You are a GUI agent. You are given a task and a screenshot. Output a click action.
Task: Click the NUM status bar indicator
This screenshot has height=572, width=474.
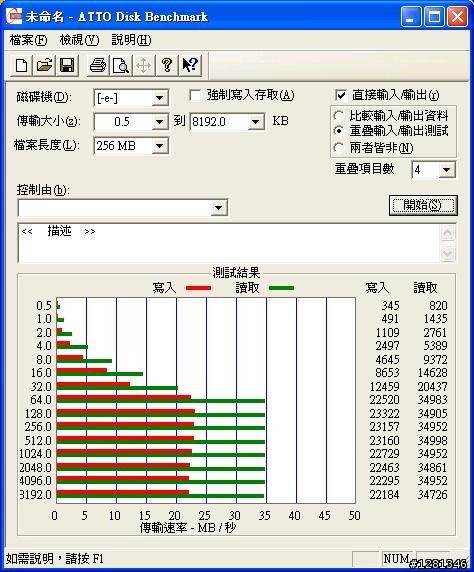tap(396, 559)
